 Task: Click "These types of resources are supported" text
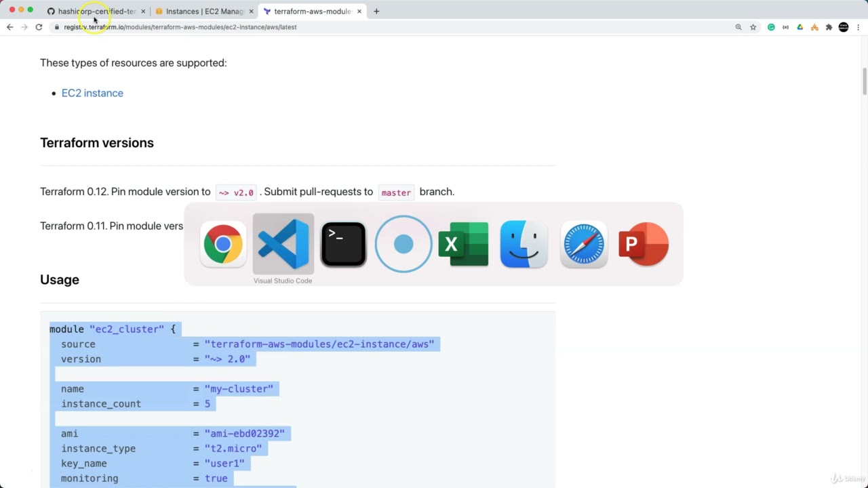pos(133,63)
